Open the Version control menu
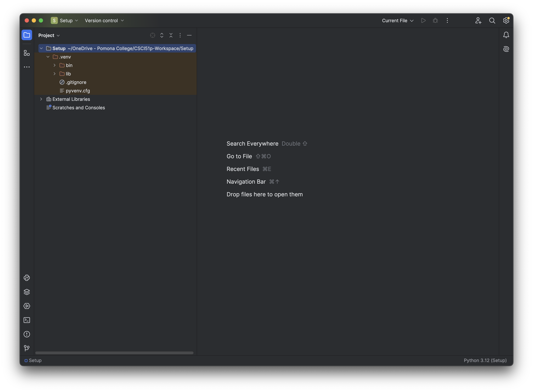Viewport: 533px width, 392px height. click(x=104, y=21)
